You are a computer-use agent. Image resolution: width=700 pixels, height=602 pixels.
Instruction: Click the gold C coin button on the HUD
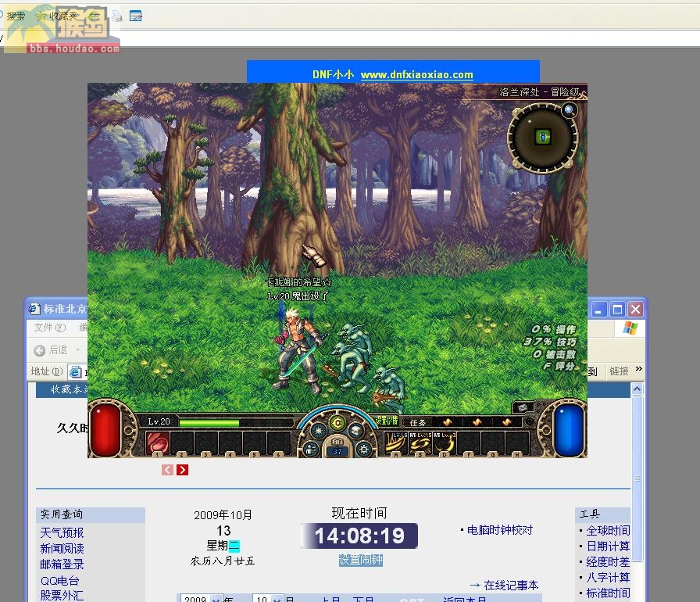tap(337, 422)
